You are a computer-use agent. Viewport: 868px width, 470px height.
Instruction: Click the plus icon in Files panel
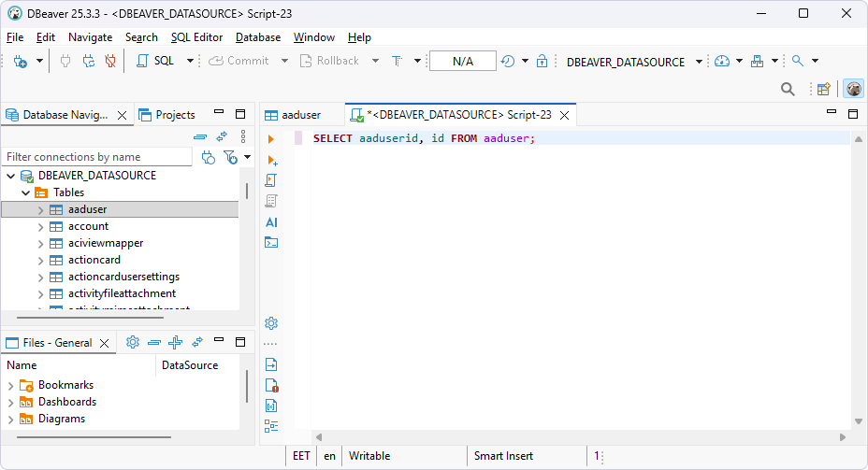pyautogui.click(x=176, y=342)
